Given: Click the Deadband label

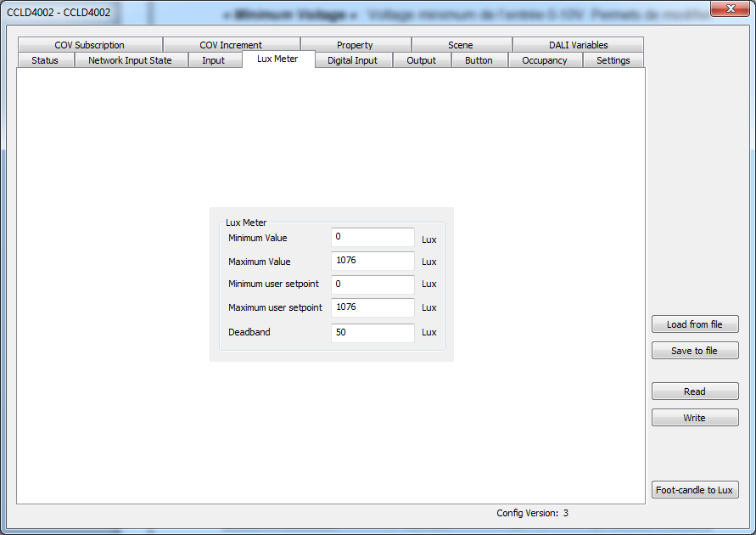Looking at the screenshot, I should pyautogui.click(x=249, y=332).
